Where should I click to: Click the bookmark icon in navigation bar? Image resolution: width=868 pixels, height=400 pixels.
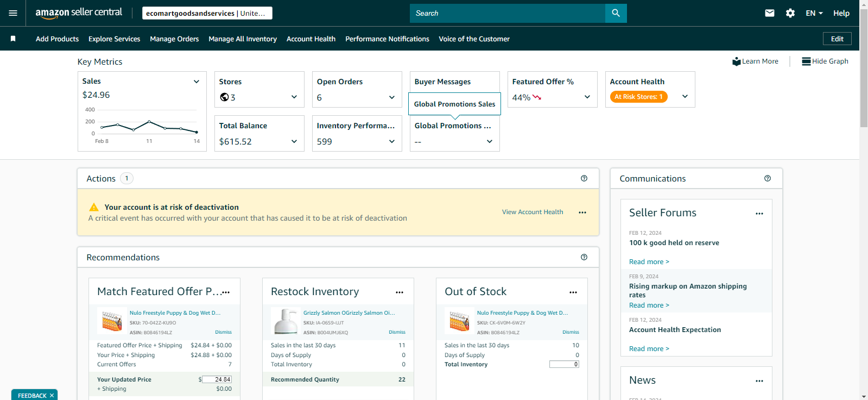tap(13, 39)
